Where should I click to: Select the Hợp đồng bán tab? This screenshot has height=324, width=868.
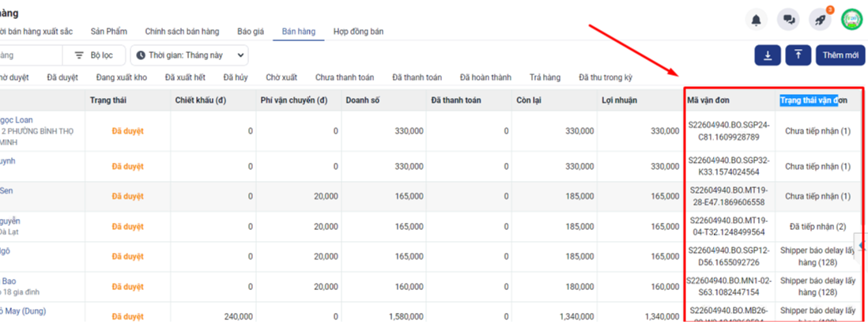[358, 32]
